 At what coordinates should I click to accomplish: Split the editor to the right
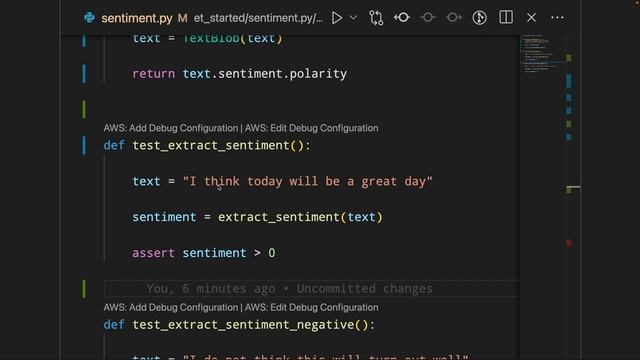coord(506,18)
